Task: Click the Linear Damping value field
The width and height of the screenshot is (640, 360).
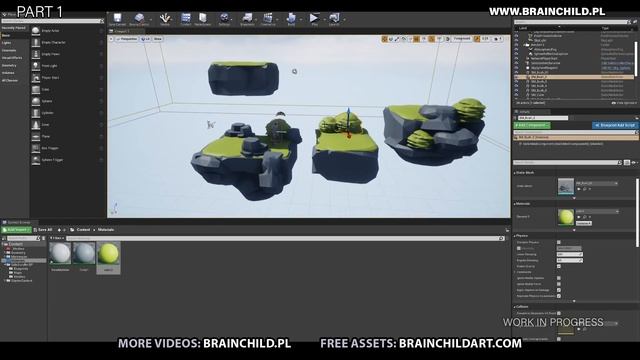Action: click(570, 254)
